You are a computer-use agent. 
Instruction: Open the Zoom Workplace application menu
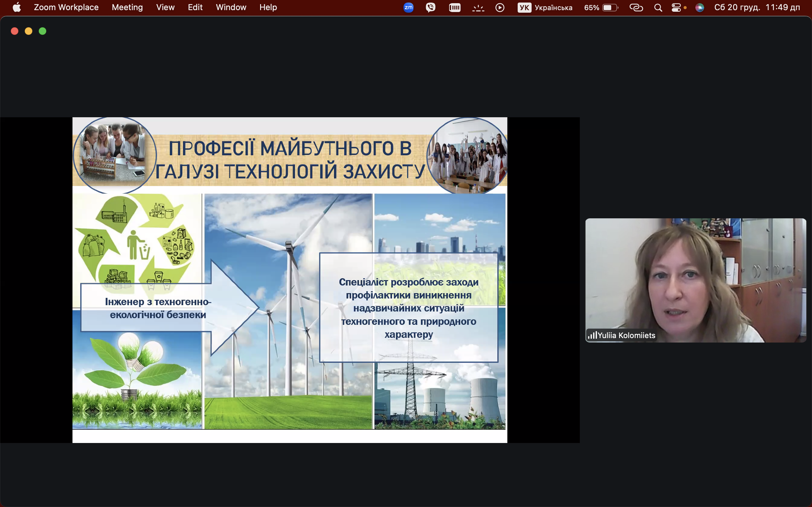[x=66, y=7]
